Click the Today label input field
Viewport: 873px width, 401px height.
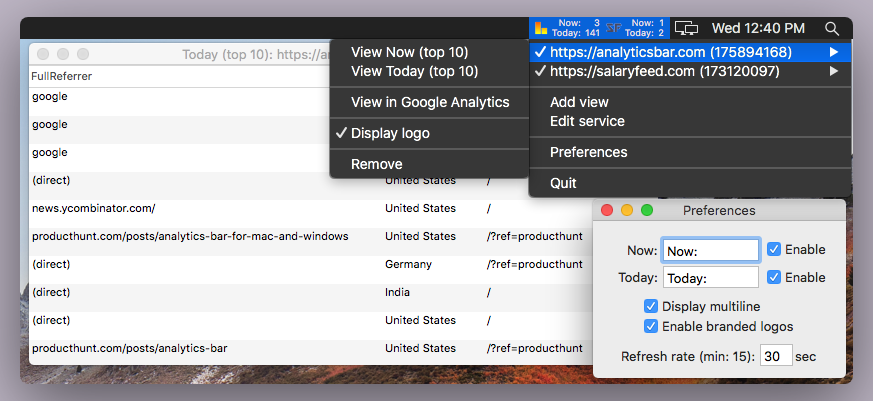tap(710, 277)
